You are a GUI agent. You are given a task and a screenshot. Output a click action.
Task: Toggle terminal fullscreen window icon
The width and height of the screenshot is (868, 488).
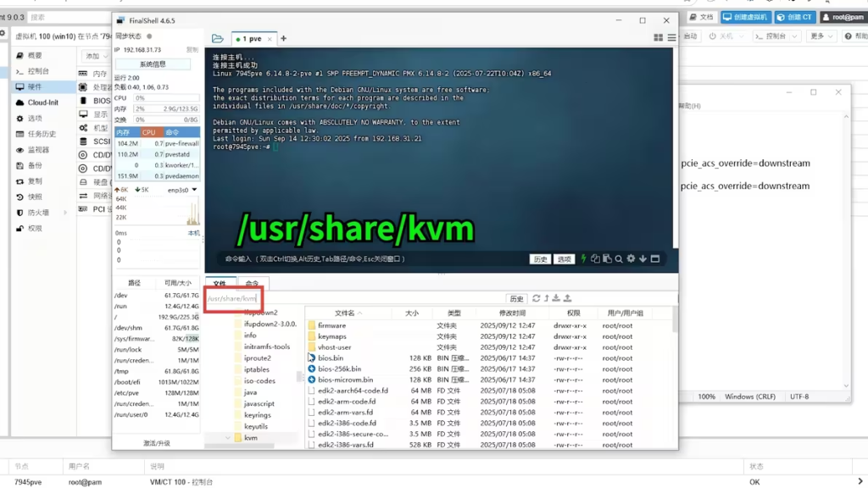656,258
